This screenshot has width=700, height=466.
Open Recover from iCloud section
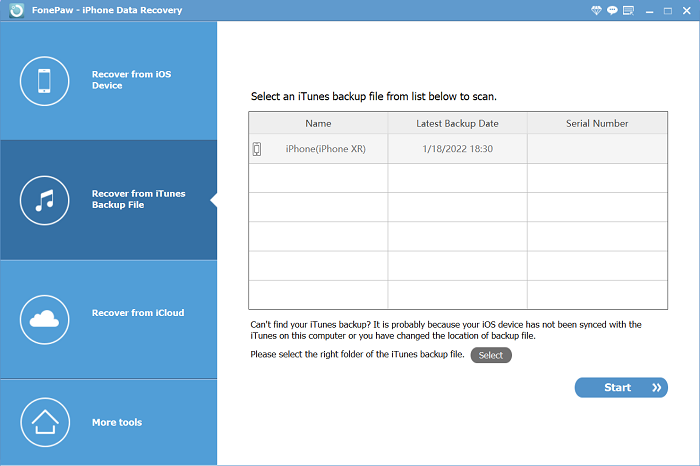(x=108, y=320)
